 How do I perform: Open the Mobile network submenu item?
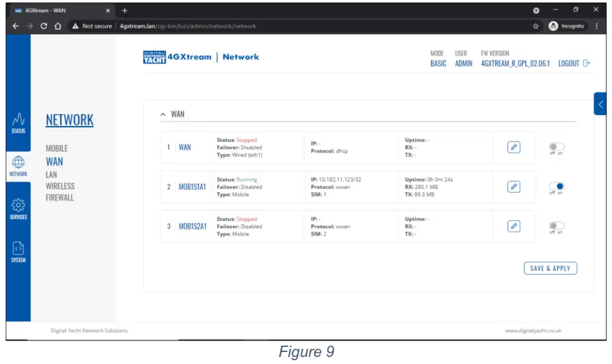click(56, 148)
